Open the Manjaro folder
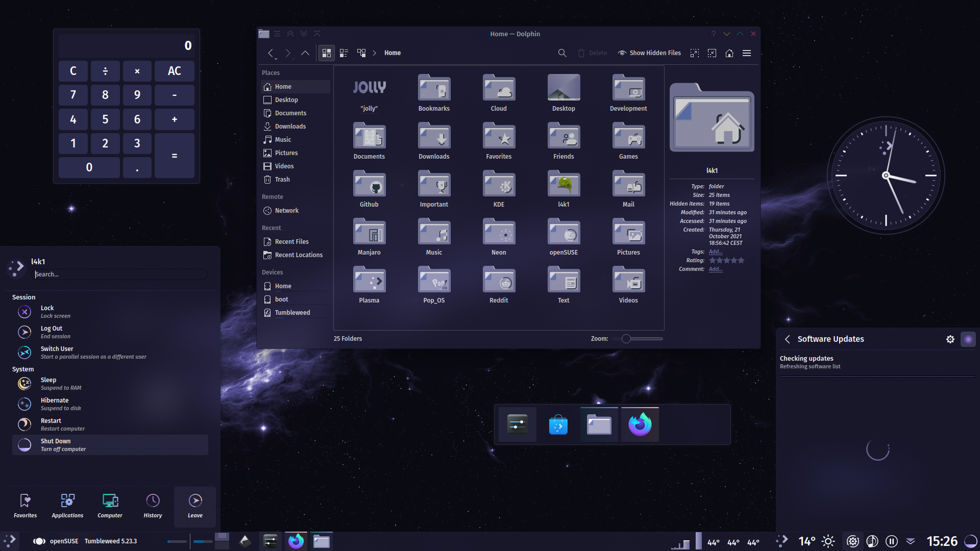 369,237
